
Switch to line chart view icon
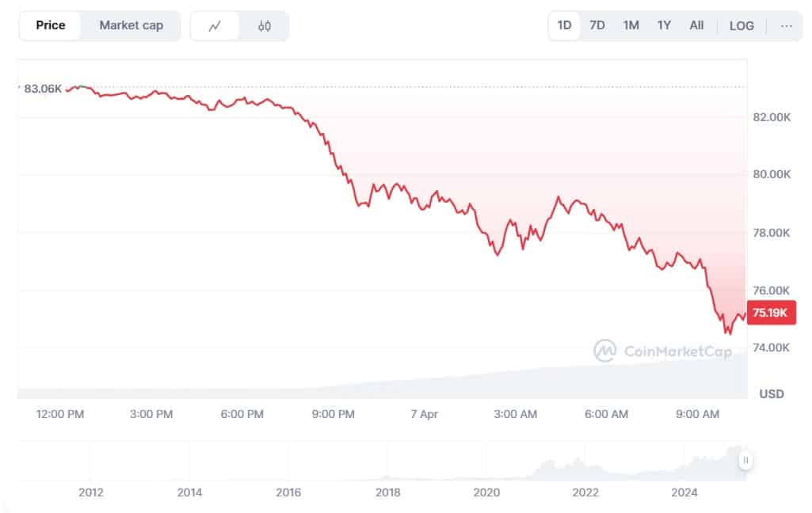(215, 26)
